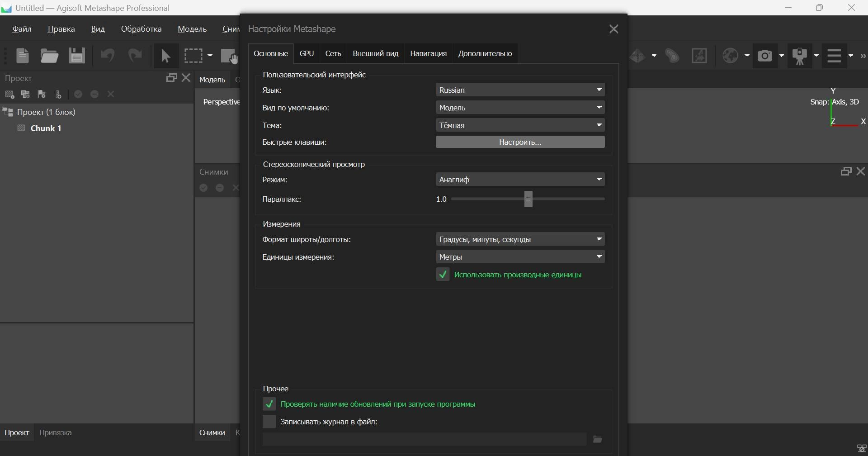Open the Файл menu

[22, 29]
